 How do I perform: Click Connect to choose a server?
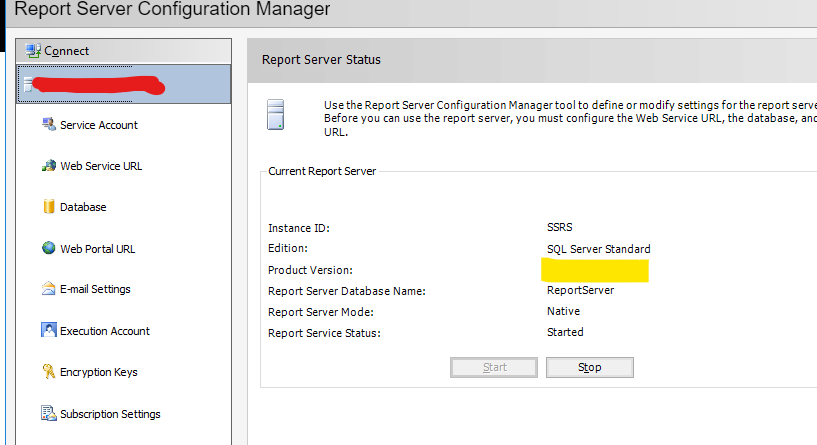coord(66,51)
